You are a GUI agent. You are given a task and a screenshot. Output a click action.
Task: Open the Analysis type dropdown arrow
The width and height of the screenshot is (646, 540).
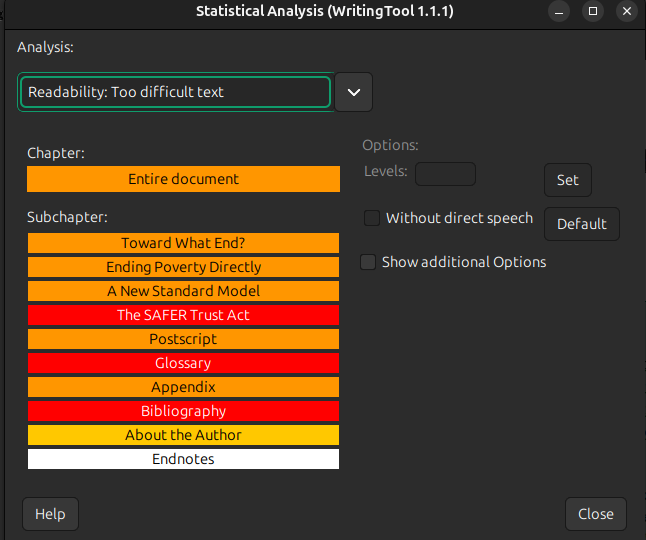(x=353, y=92)
